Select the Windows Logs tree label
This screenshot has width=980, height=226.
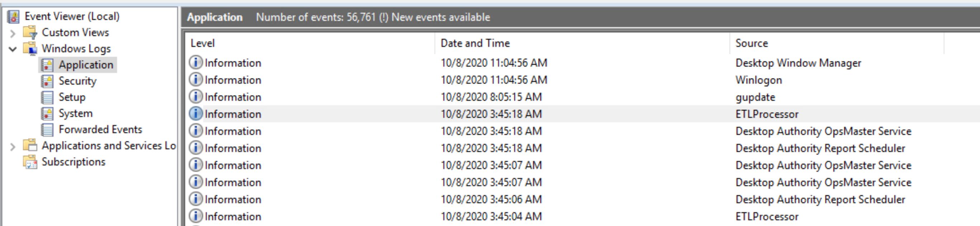pyautogui.click(x=76, y=49)
